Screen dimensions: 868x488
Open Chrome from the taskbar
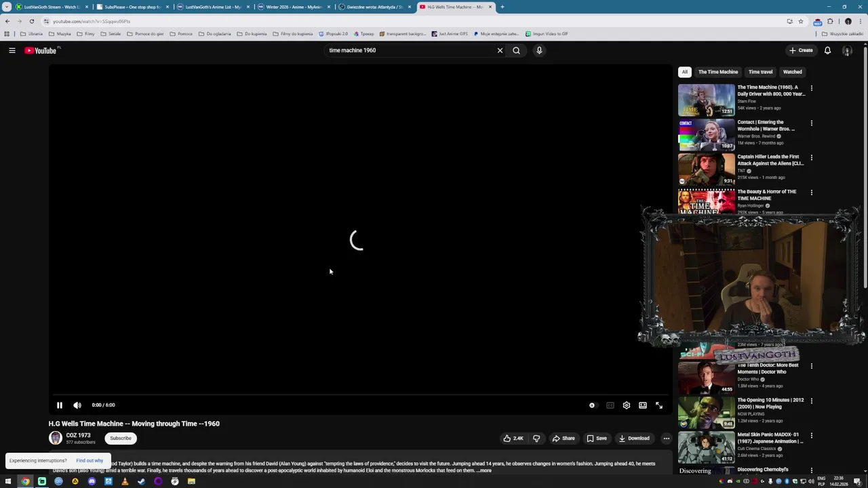pyautogui.click(x=25, y=482)
